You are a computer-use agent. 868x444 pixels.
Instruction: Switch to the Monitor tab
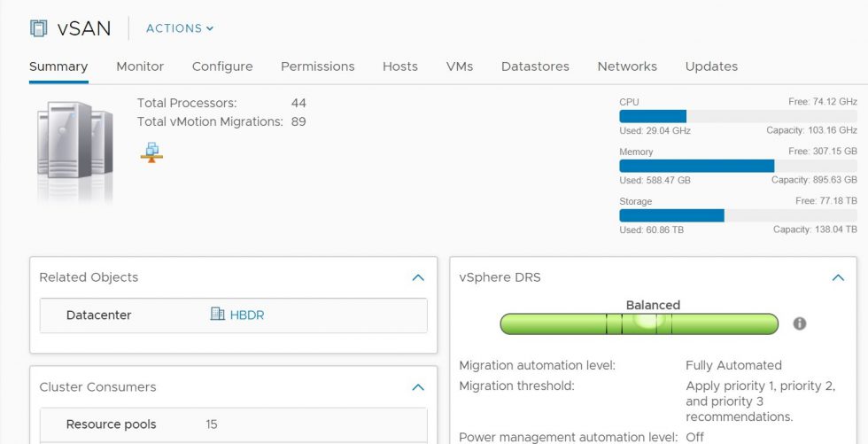(x=140, y=66)
